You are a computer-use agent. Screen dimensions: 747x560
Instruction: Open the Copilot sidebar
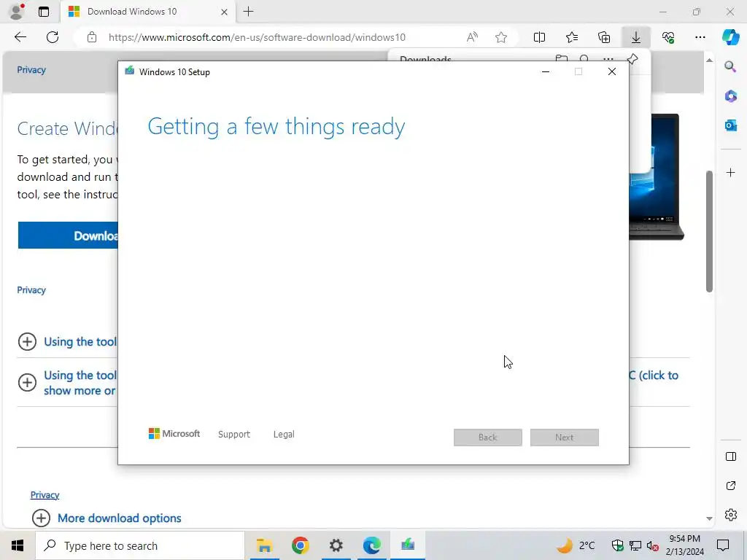tap(730, 37)
